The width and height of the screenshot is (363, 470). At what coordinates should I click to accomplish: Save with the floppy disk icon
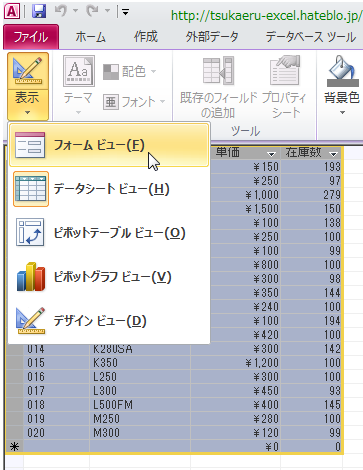click(39, 12)
